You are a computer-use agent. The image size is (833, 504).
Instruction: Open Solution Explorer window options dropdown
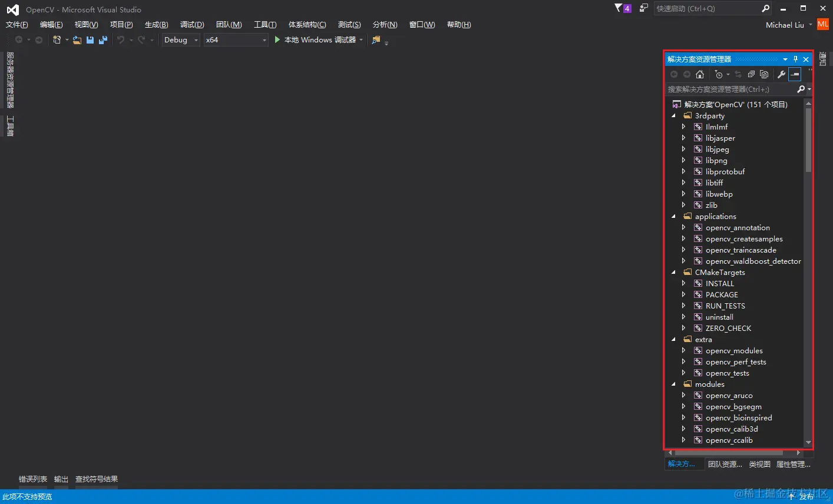[x=785, y=59]
